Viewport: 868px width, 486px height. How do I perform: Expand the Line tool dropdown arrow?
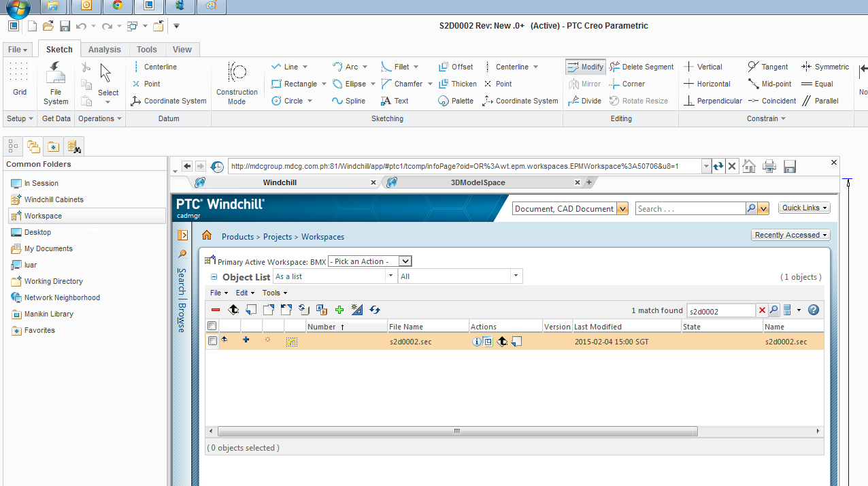[x=305, y=67]
